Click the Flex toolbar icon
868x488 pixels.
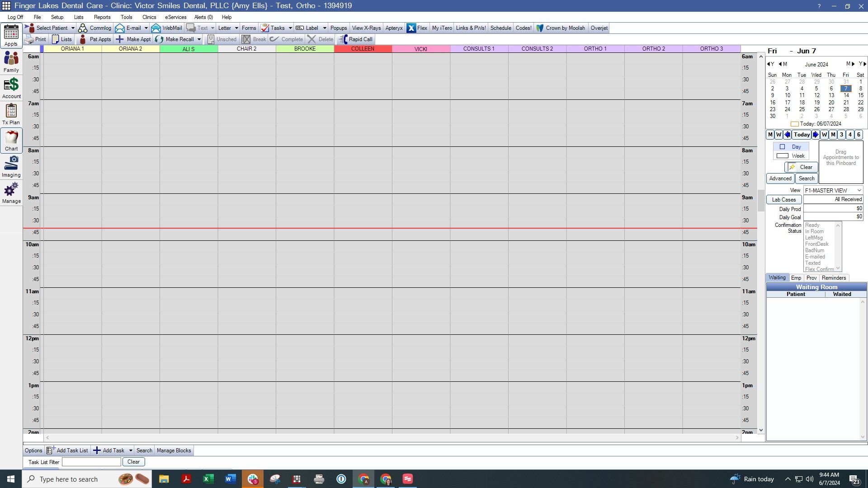coord(417,28)
